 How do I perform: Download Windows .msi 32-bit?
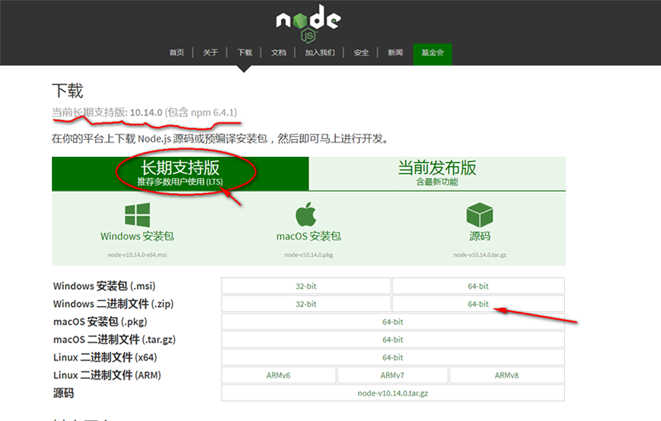click(x=306, y=286)
